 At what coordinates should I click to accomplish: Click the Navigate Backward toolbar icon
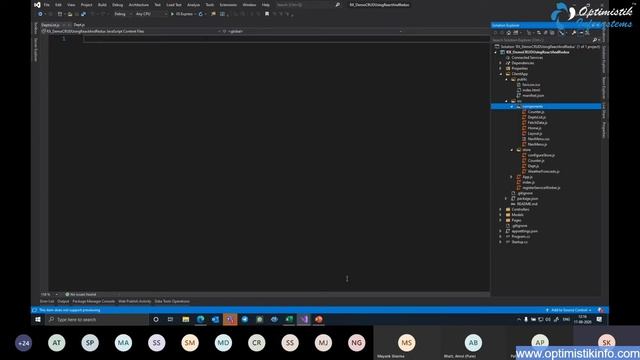40,14
